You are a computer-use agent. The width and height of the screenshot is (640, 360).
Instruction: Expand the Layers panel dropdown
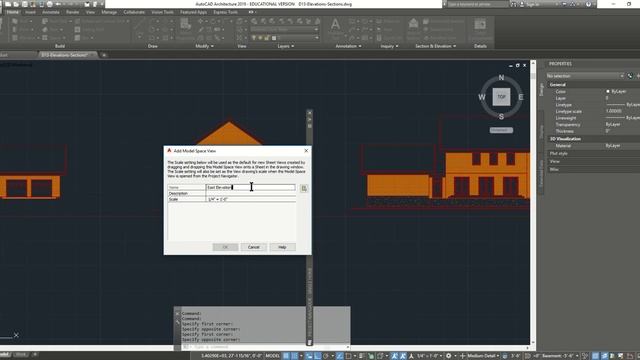click(x=285, y=46)
